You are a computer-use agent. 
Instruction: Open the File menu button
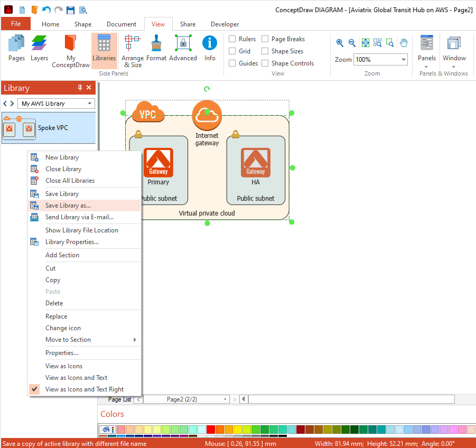[16, 24]
